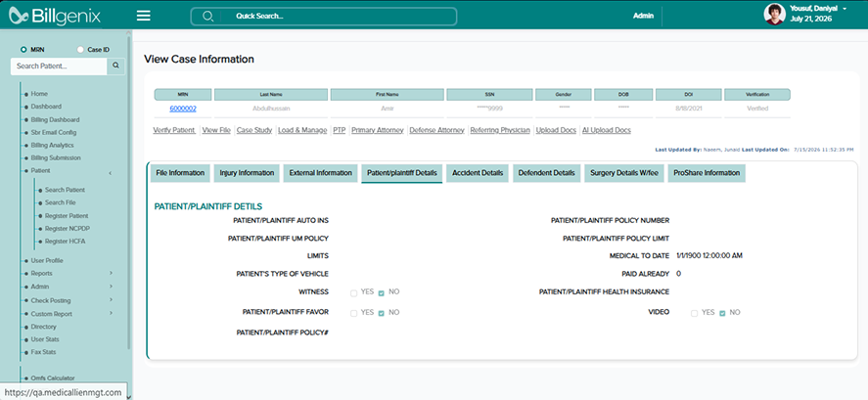The height and width of the screenshot is (400, 868).
Task: Open MRN link 6000002
Action: 183,109
